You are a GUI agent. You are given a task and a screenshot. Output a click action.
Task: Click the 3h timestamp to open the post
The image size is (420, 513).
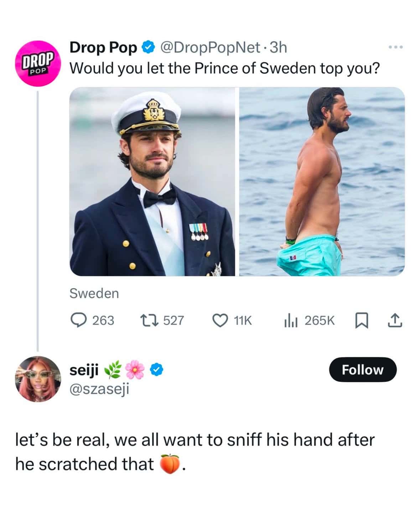click(279, 47)
